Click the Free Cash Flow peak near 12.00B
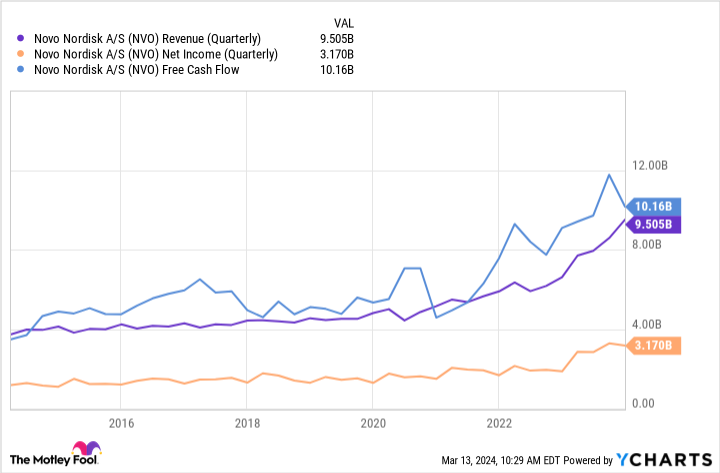720x473 pixels. [x=609, y=175]
